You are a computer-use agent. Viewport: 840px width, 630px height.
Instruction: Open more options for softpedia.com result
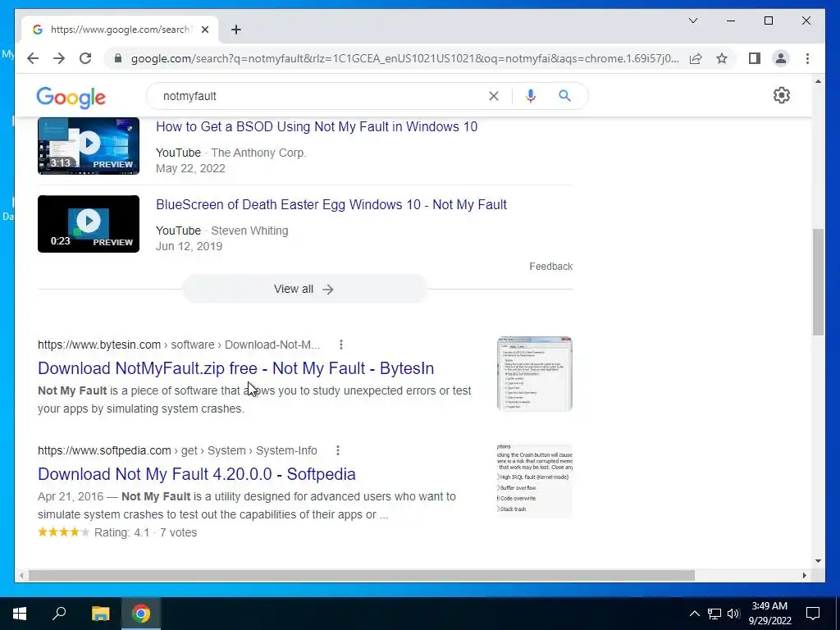337,450
